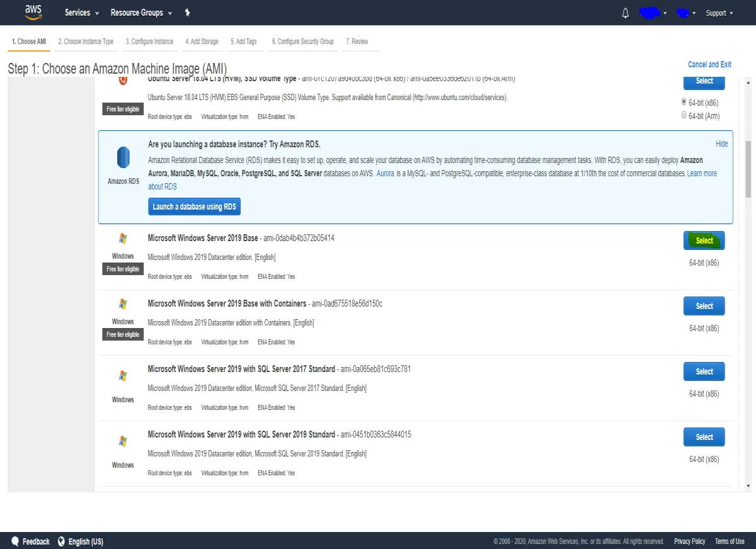
Task: Click Cancel and Exit link
Action: pos(709,64)
